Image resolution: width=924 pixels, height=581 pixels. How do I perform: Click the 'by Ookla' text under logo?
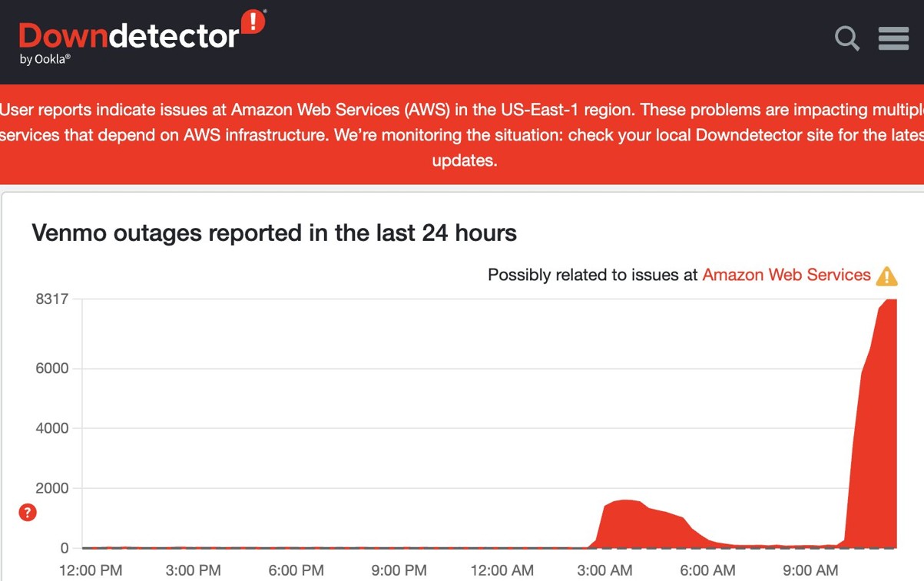coord(45,59)
